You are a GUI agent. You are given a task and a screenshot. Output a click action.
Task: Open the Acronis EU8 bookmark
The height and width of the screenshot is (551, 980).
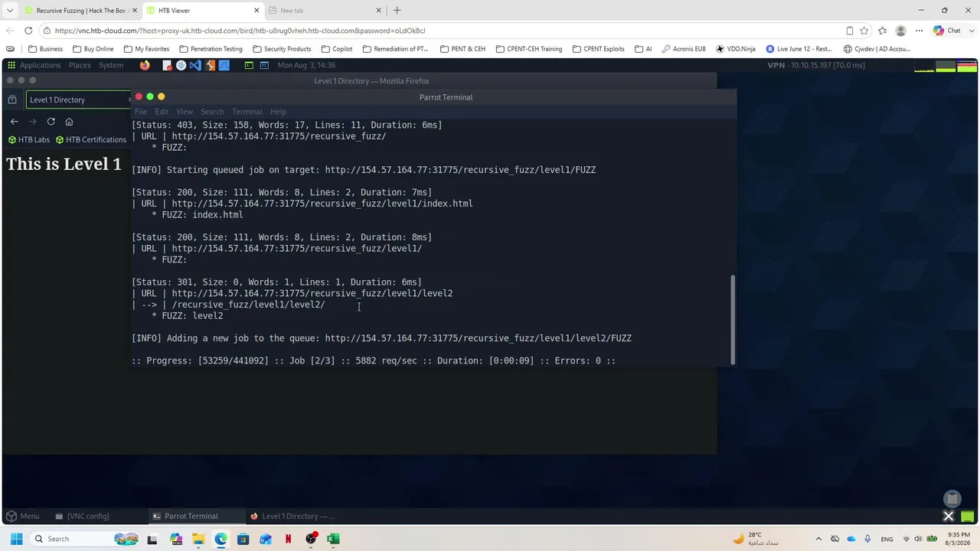coord(683,49)
